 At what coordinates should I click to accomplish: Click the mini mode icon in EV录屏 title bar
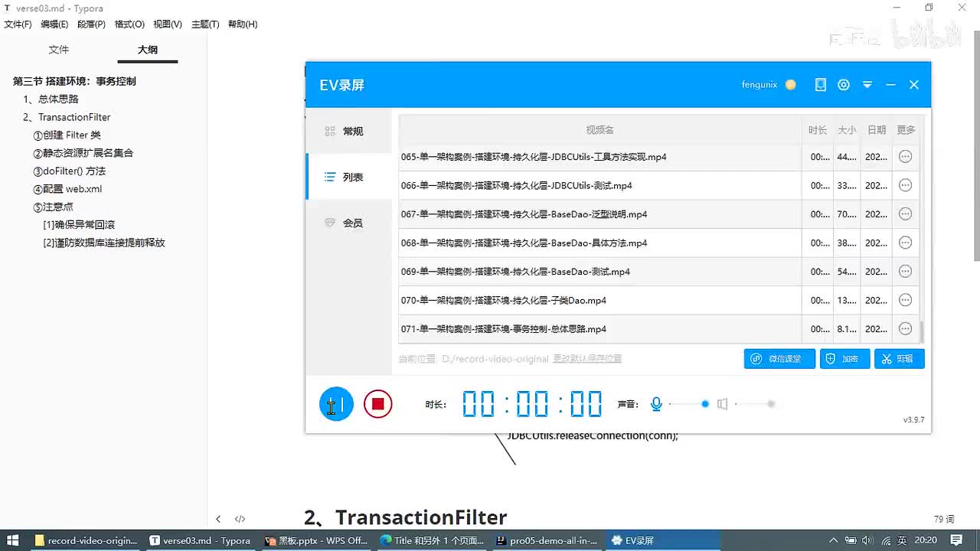pyautogui.click(x=821, y=85)
